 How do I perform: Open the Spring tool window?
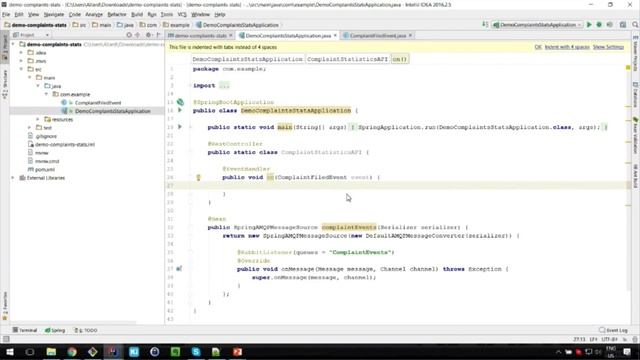(x=55, y=330)
